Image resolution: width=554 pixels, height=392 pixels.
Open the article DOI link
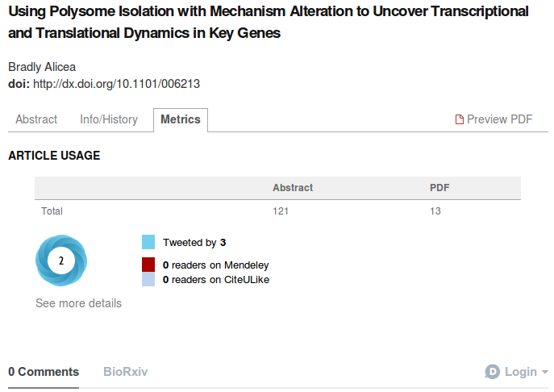tap(116, 83)
